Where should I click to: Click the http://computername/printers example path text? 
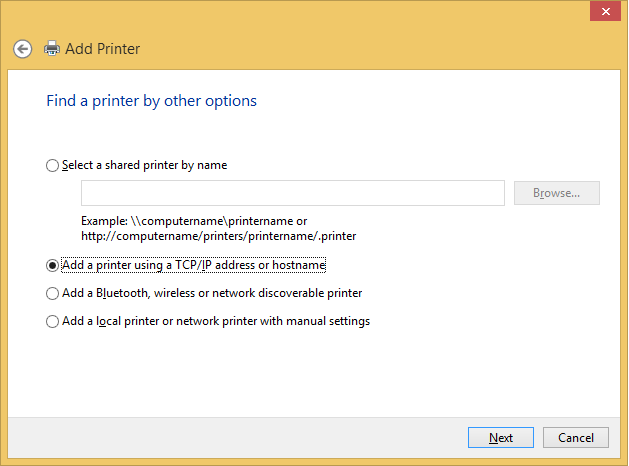(218, 236)
